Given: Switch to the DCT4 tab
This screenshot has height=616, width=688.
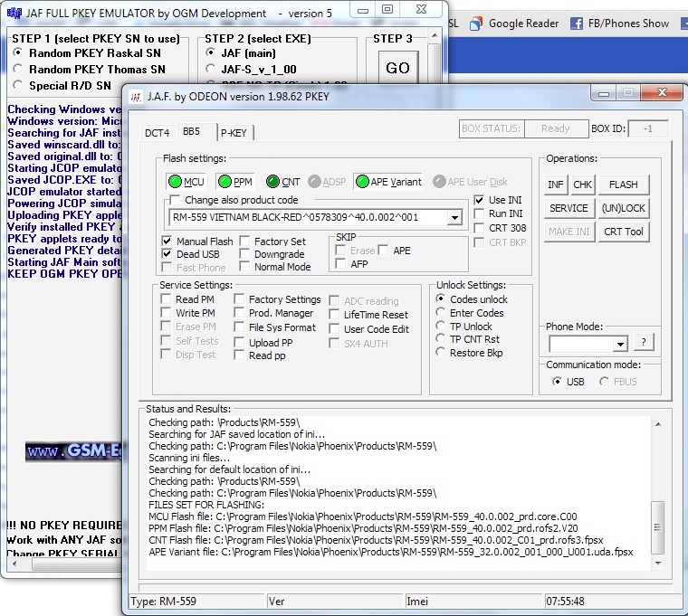Looking at the screenshot, I should click(x=158, y=132).
